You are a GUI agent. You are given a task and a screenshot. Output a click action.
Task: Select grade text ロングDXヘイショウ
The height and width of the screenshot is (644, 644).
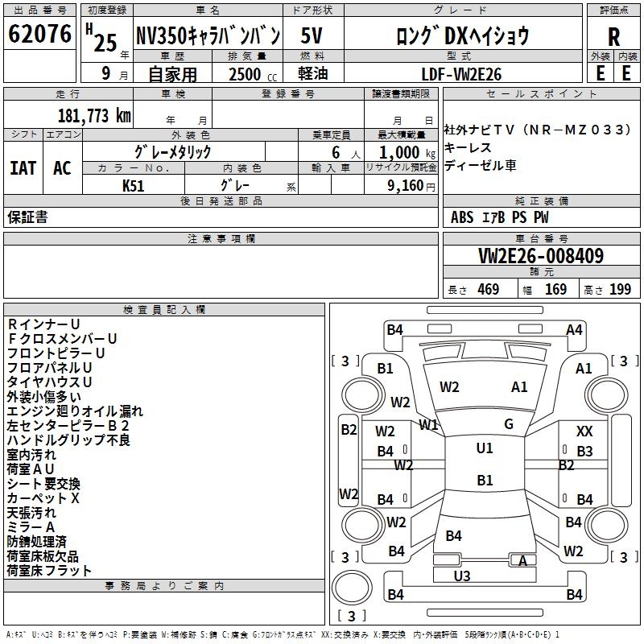coord(463,35)
